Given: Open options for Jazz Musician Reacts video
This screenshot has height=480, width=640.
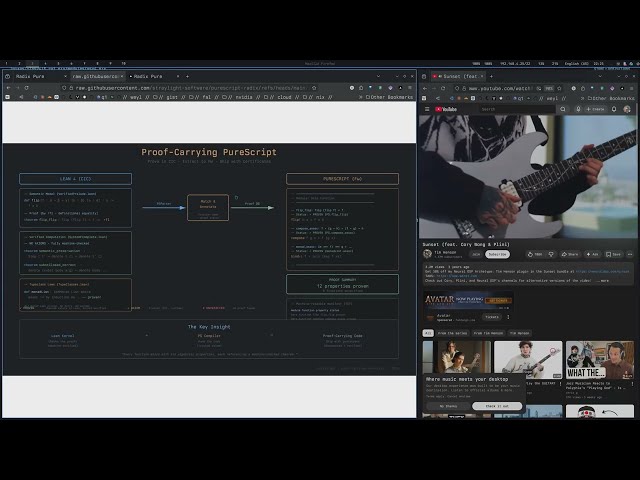Looking at the screenshot, I should (632, 384).
